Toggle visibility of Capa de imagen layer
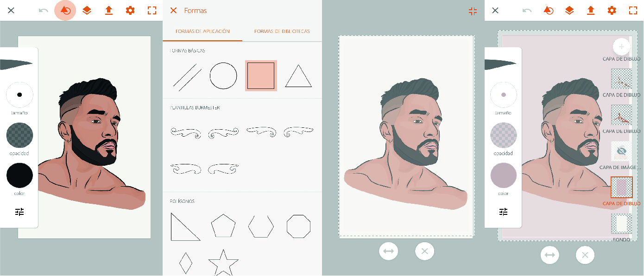644x276 pixels. 622,151
